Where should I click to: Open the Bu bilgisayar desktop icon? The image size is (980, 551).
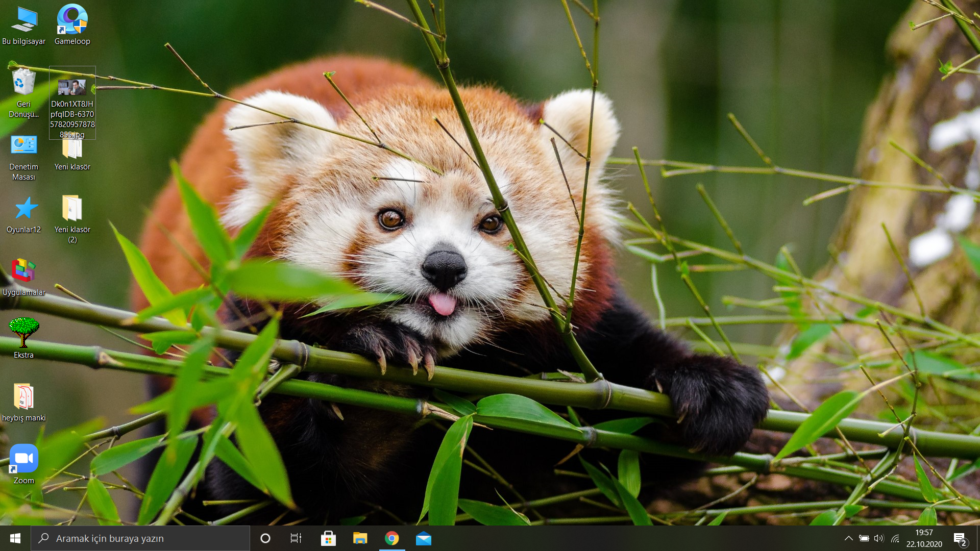coord(23,26)
